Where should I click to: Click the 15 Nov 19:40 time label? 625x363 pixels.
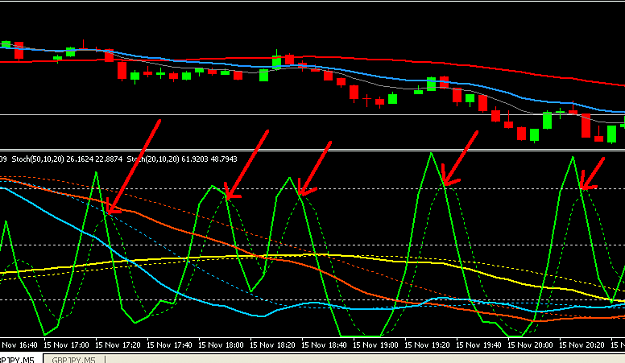479,345
